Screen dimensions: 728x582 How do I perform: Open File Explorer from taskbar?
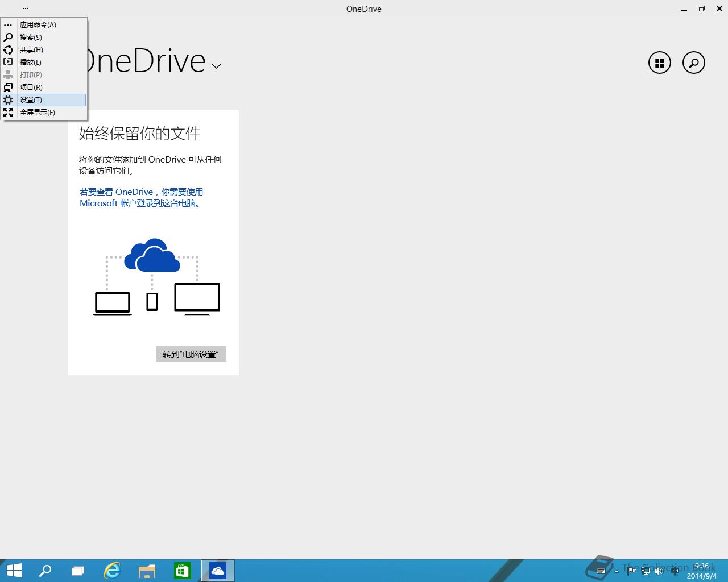pos(147,571)
